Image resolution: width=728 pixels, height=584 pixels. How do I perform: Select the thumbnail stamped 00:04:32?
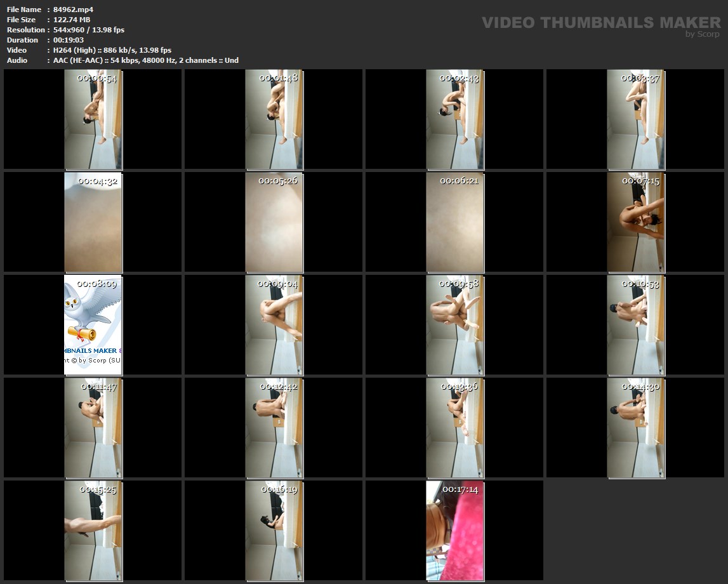pos(93,222)
